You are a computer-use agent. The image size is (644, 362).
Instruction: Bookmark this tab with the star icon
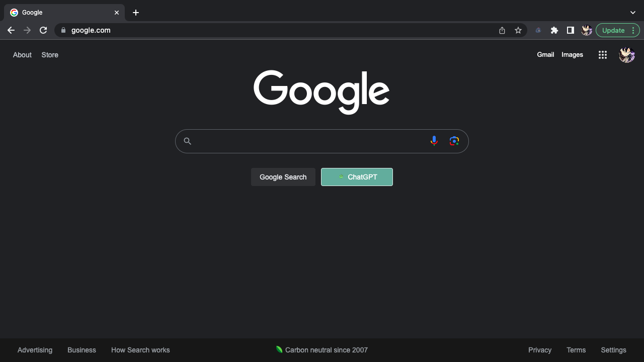(518, 30)
